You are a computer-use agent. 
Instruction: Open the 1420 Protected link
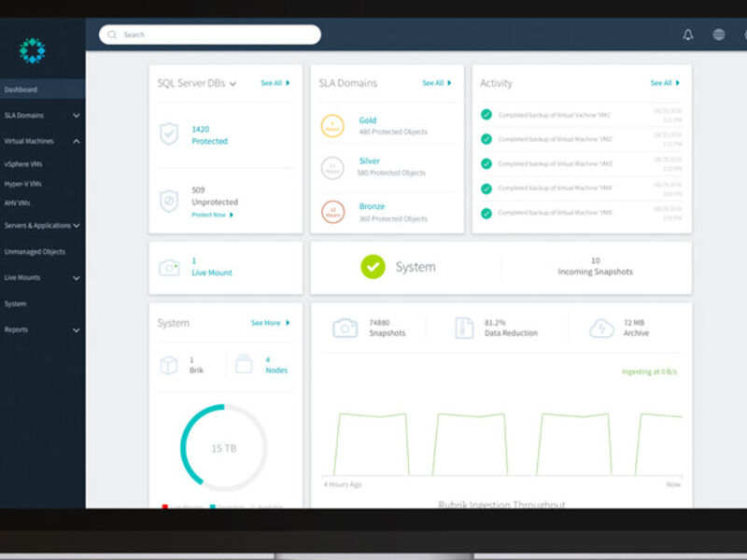coord(209,135)
